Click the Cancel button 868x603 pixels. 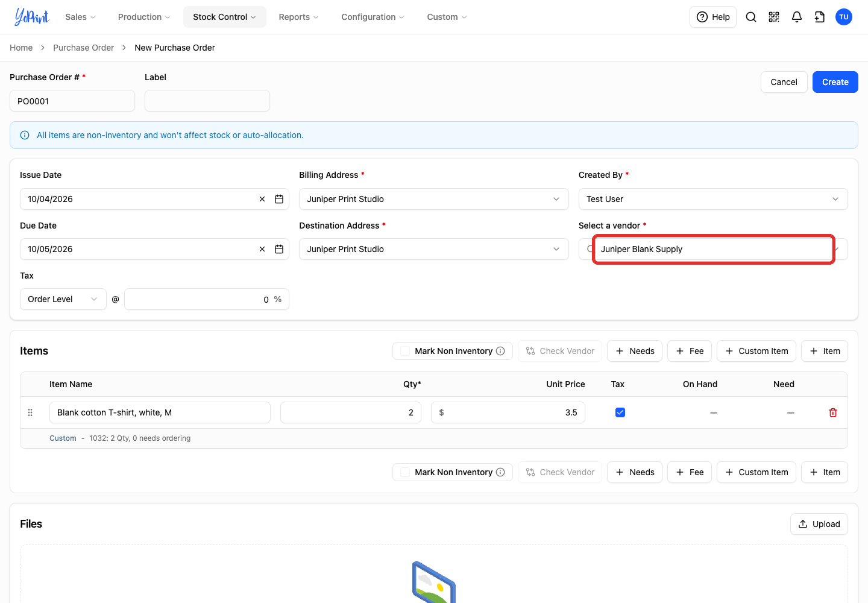click(784, 82)
